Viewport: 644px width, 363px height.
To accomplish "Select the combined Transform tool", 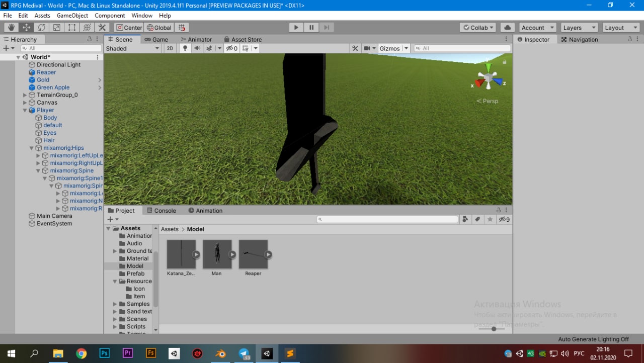I will tap(87, 28).
